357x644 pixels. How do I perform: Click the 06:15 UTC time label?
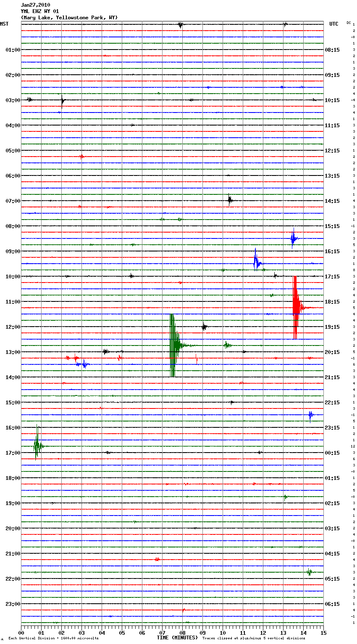tap(332, 604)
